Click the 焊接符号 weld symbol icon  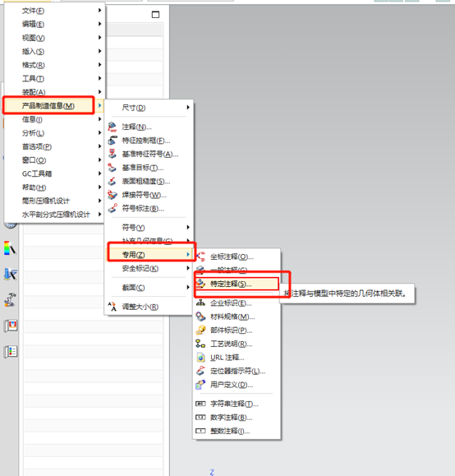[x=113, y=195]
